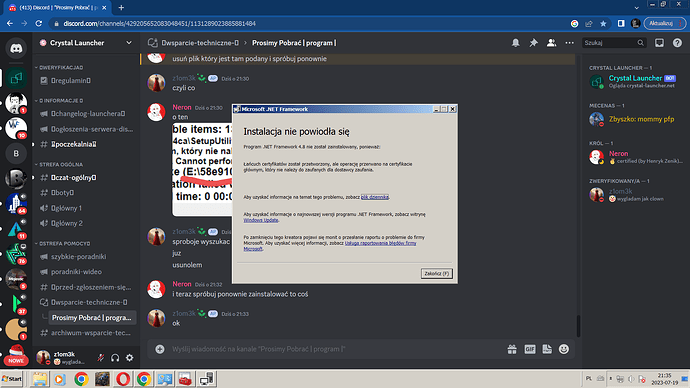Open a new browser tab
This screenshot has width=690, height=388.
[121, 7]
